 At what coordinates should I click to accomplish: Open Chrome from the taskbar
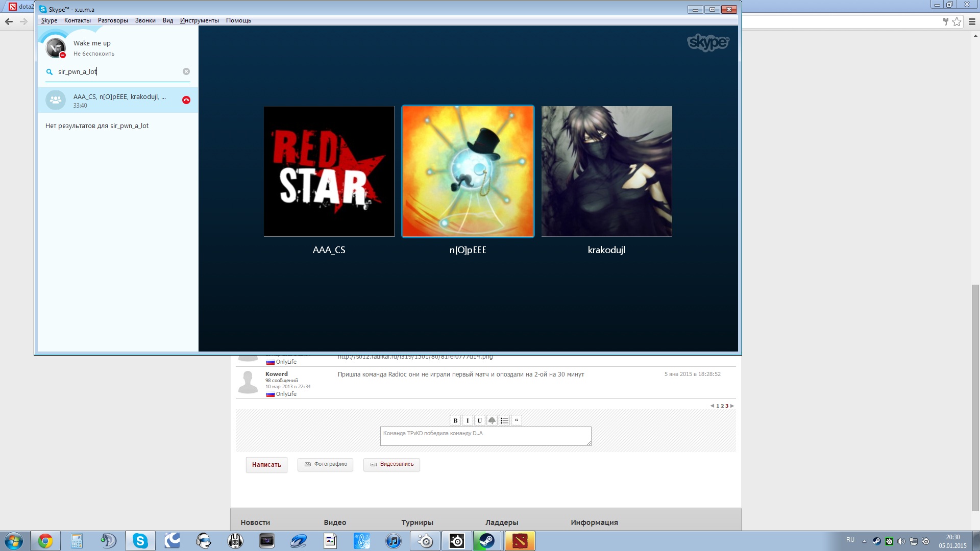click(45, 541)
